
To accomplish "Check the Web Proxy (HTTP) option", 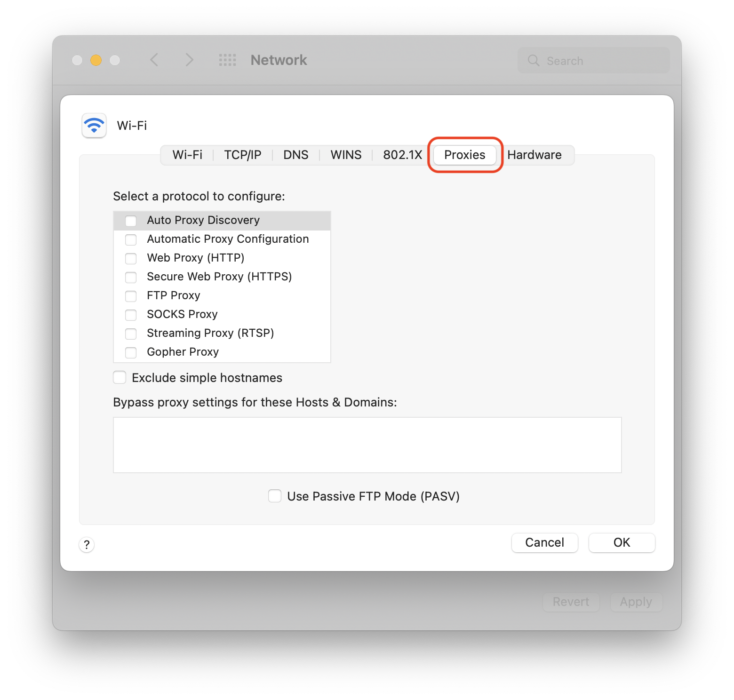I will tap(131, 258).
